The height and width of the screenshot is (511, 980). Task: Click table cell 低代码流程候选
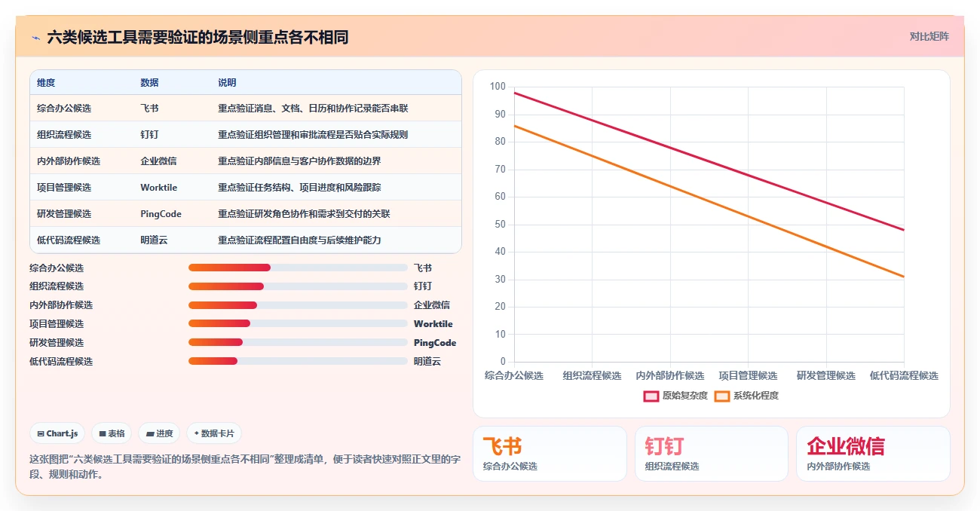point(69,240)
